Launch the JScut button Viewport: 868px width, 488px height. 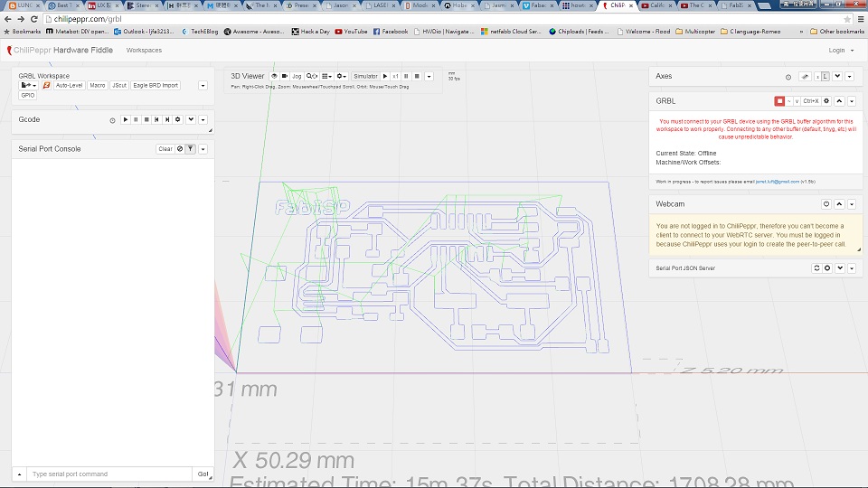(x=119, y=85)
